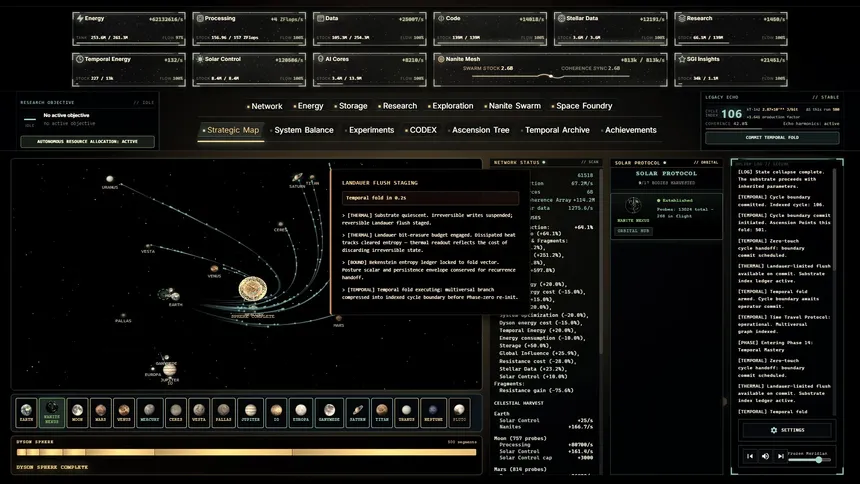This screenshot has height=484, width=860.
Task: Click the Processing chip icon
Action: tap(200, 18)
